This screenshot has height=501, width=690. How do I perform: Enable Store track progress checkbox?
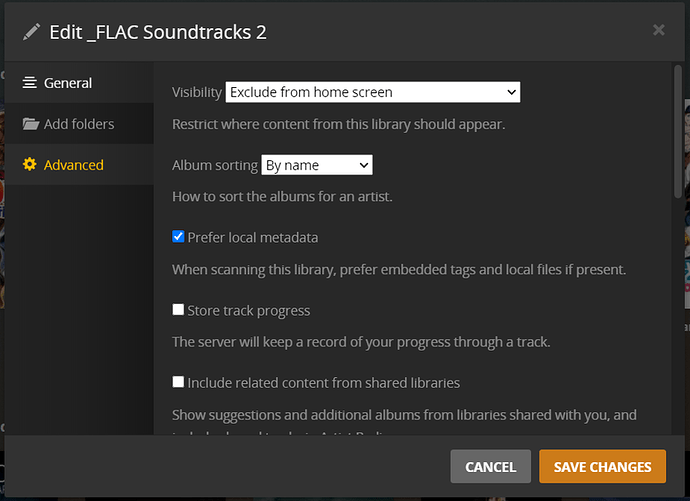point(178,310)
